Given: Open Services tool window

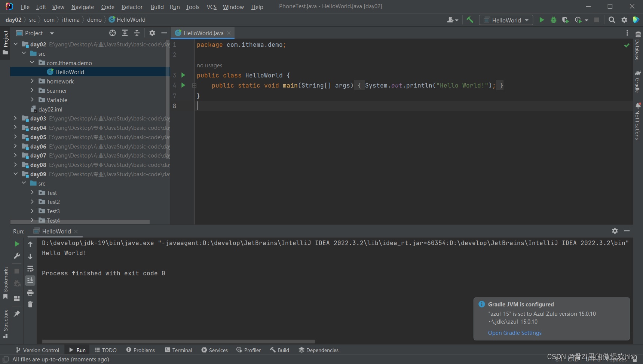Looking at the screenshot, I should (x=214, y=350).
